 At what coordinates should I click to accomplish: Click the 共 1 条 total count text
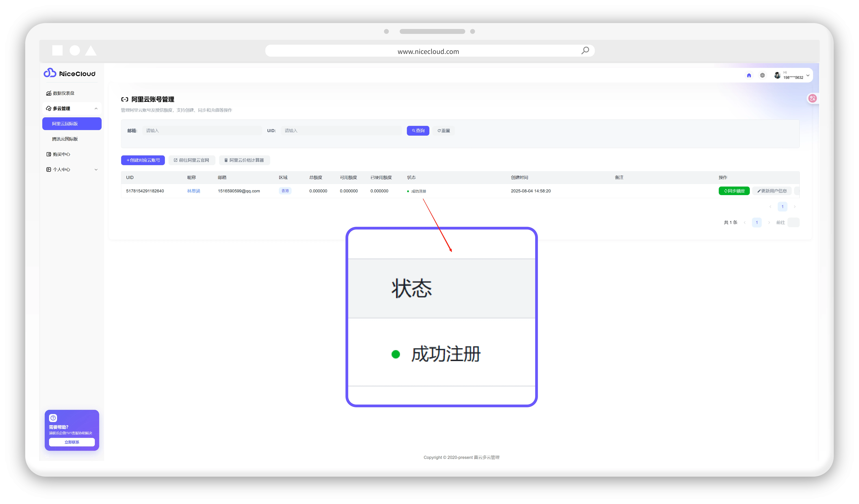(x=731, y=222)
